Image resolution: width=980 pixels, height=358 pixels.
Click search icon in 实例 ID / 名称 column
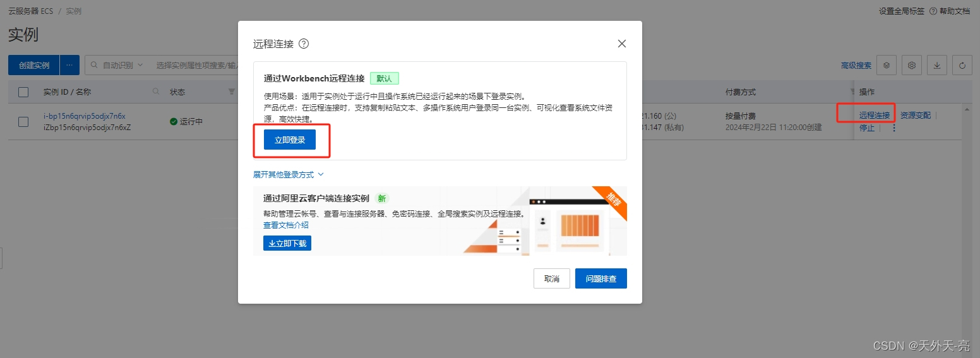[x=156, y=92]
